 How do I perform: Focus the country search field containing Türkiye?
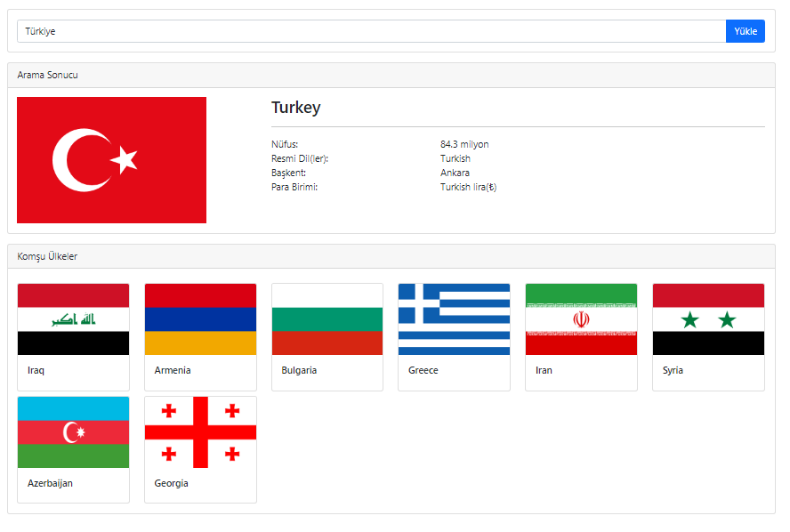pos(371,31)
